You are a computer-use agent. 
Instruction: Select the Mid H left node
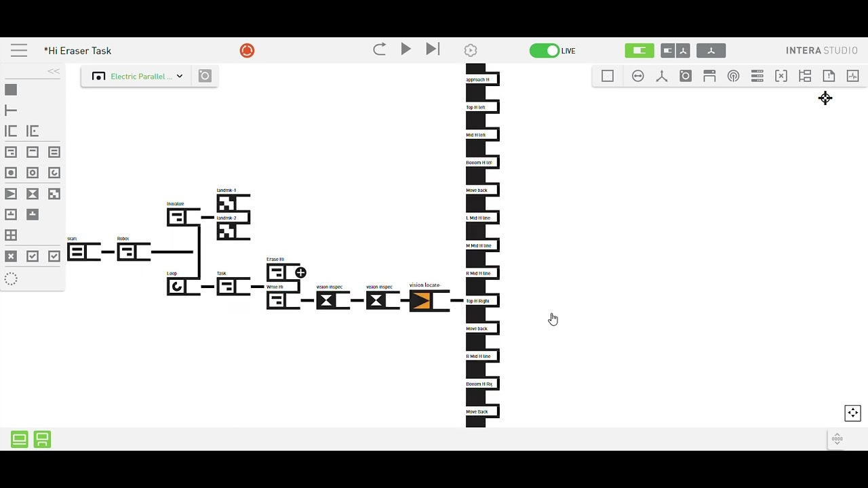click(x=483, y=135)
